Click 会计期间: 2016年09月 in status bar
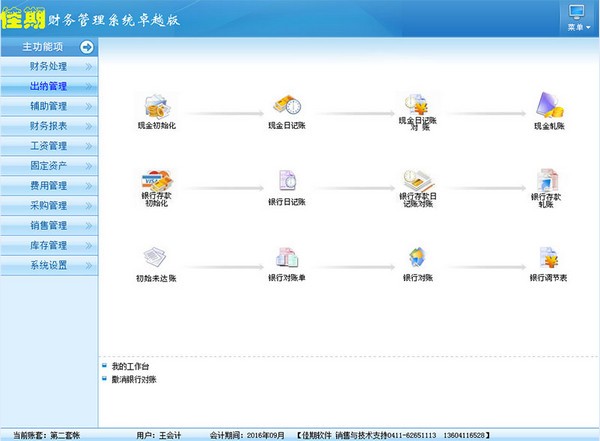Viewport: 600px width, 441px height. 247,435
